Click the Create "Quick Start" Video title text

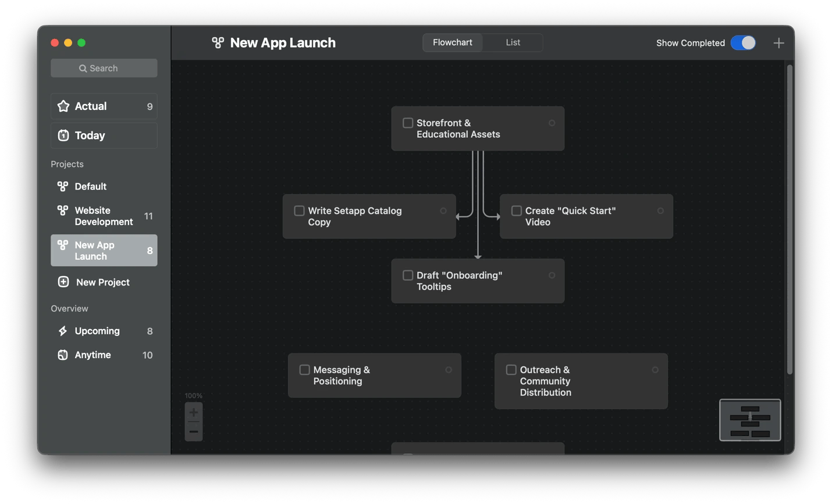tap(570, 216)
